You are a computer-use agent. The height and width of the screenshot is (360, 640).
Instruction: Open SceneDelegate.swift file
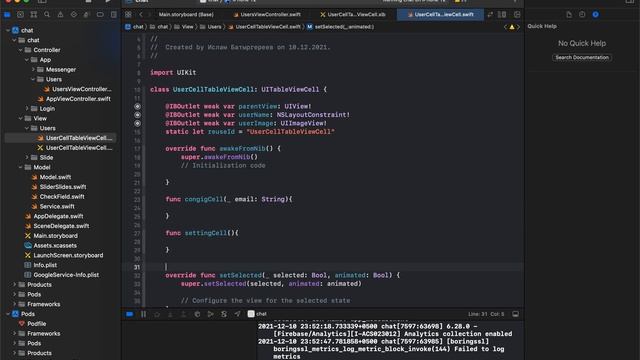[x=57, y=226]
